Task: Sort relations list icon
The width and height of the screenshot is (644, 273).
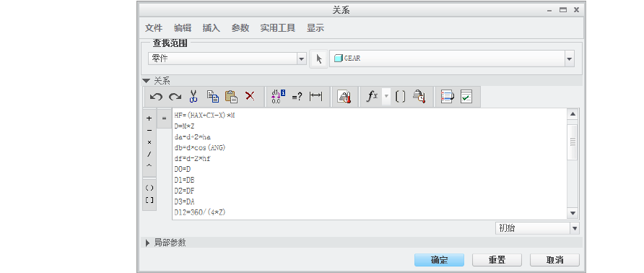Action: tap(447, 97)
